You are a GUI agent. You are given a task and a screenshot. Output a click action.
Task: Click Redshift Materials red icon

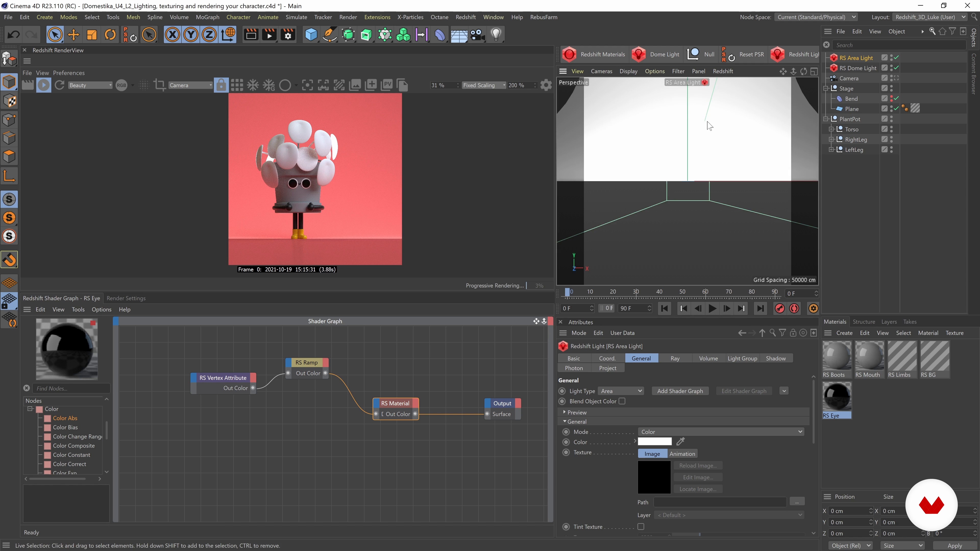[569, 54]
